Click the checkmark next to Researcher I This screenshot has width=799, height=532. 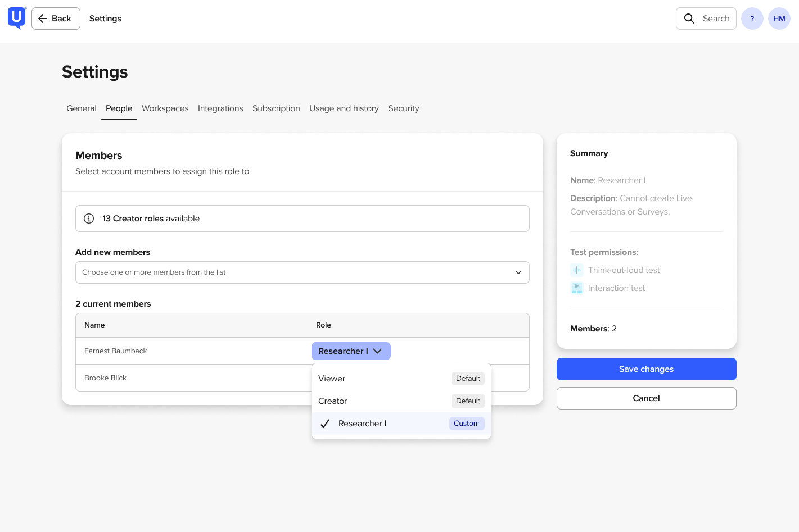(325, 424)
